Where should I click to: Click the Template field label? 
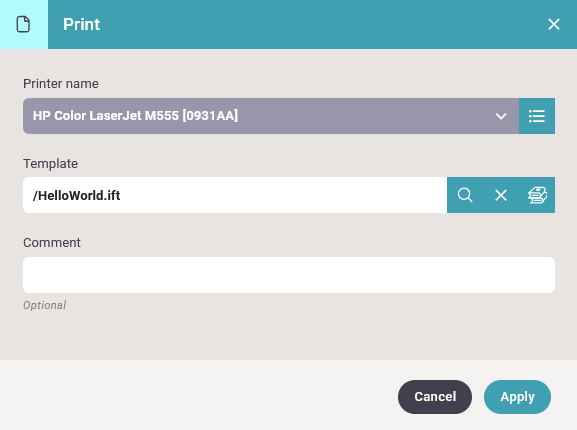[x=50, y=164]
